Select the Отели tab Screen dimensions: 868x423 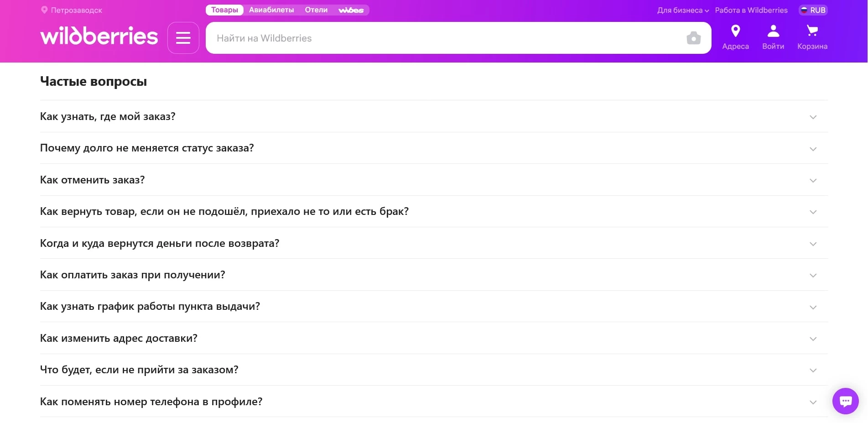pyautogui.click(x=316, y=10)
